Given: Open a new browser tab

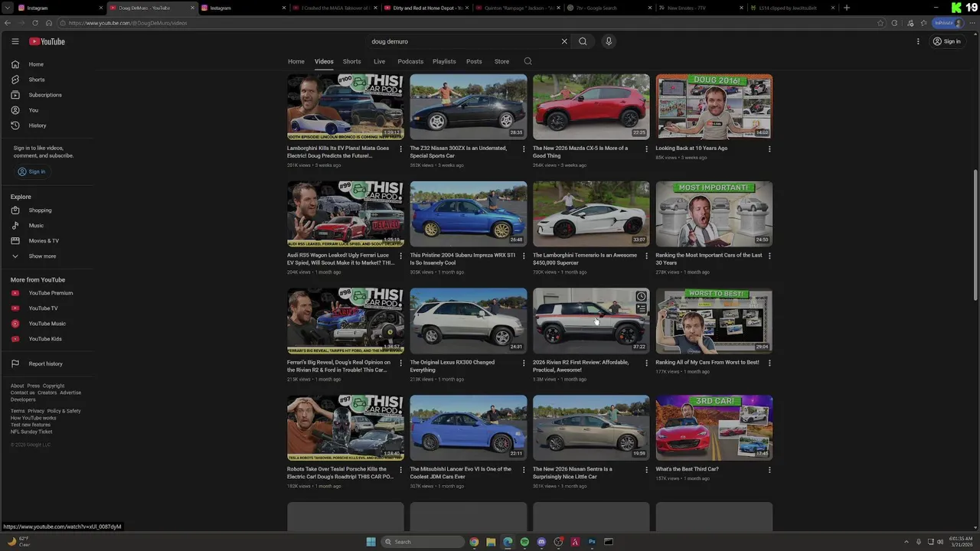Looking at the screenshot, I should [846, 8].
